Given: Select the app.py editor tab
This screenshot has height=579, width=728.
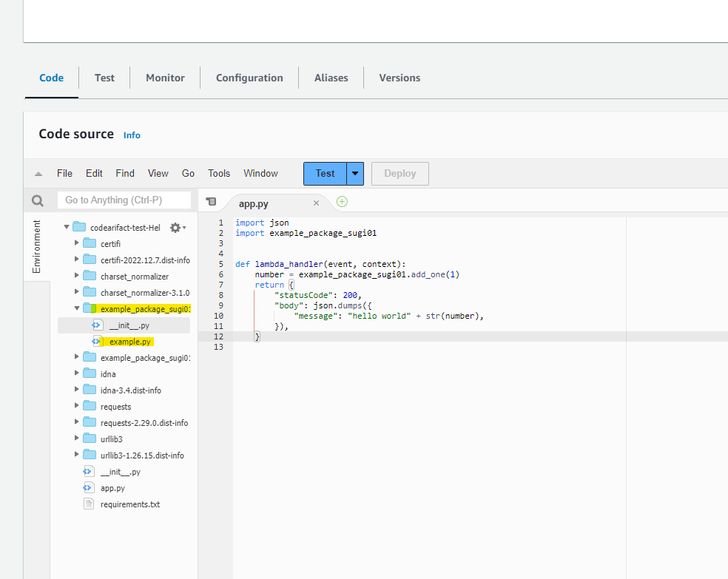Looking at the screenshot, I should tap(254, 203).
